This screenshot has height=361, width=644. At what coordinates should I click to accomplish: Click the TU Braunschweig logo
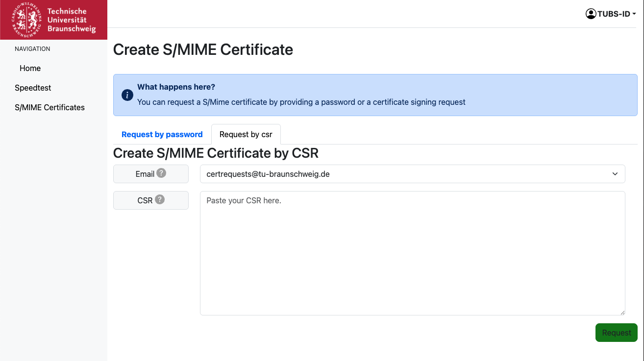tap(53, 20)
